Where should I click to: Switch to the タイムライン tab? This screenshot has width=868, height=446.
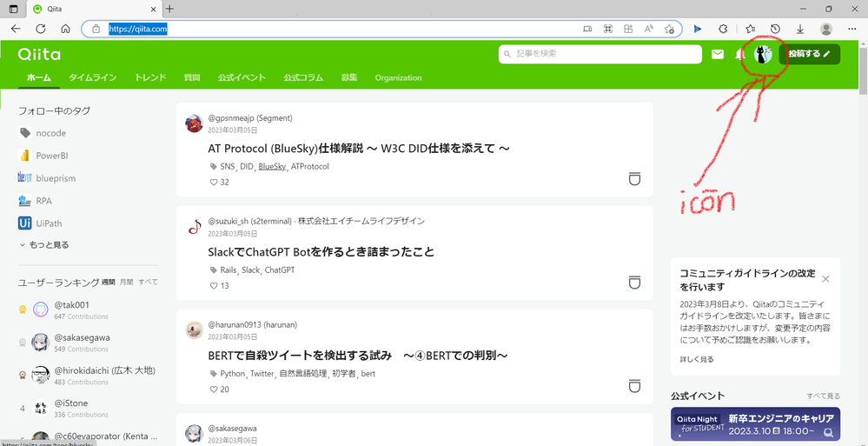pos(92,77)
